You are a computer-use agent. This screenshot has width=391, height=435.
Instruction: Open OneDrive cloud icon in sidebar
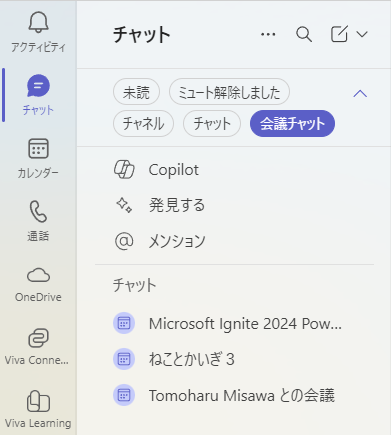tap(38, 275)
